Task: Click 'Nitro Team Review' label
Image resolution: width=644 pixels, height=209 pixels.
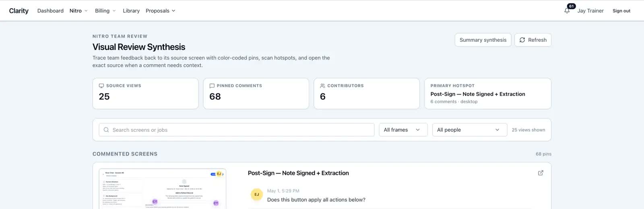Action: click(x=120, y=36)
